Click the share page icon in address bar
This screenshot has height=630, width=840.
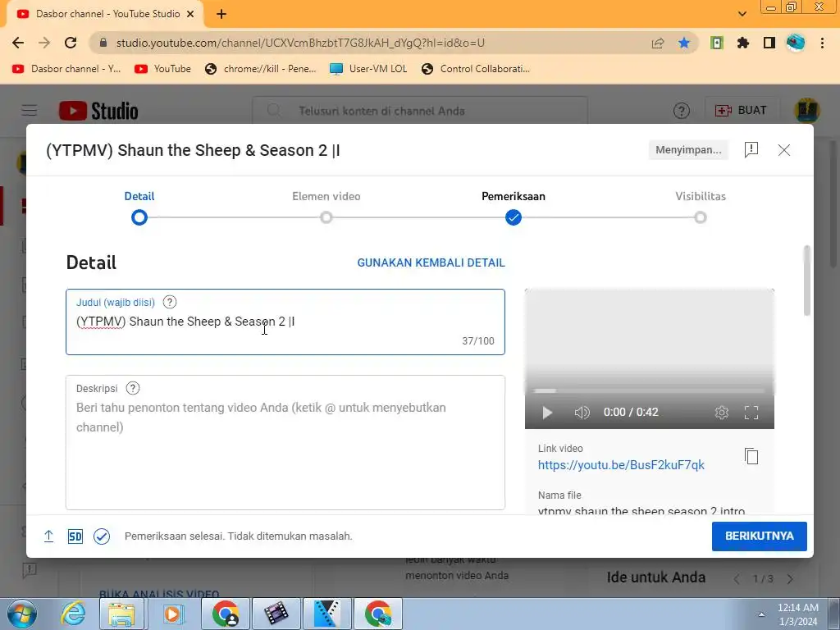(658, 43)
